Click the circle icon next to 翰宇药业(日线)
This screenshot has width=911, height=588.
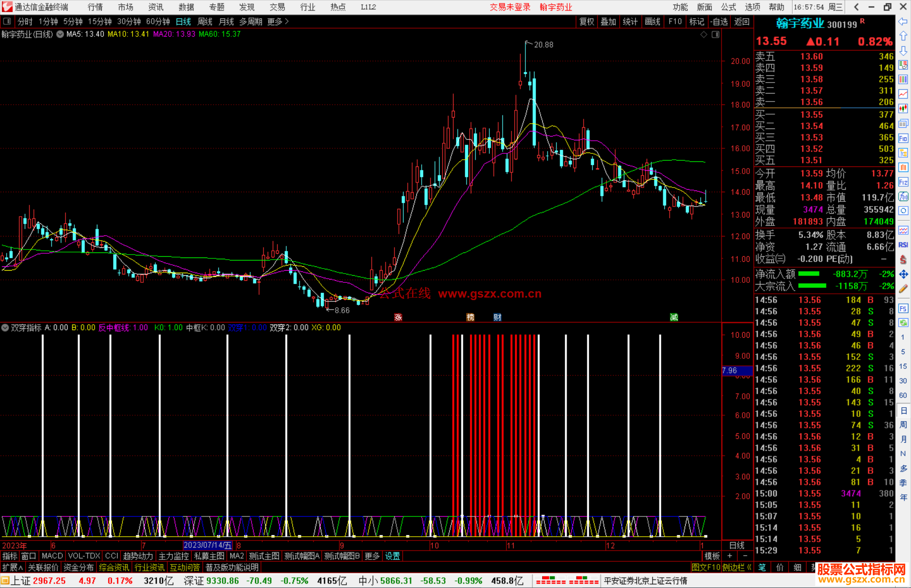60,34
